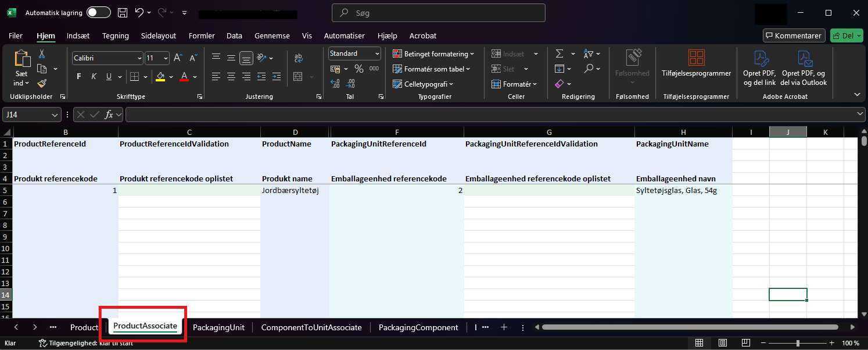Toggle right text alignment
The image size is (868, 350).
246,76
